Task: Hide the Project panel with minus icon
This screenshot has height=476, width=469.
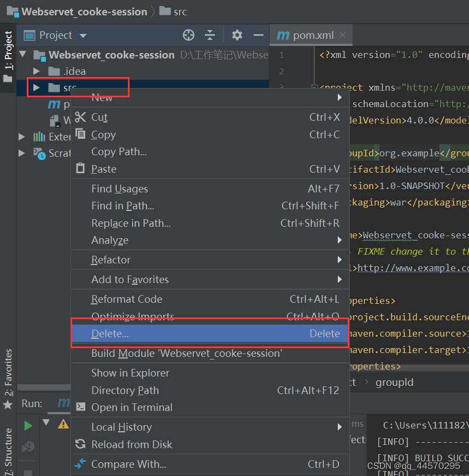Action: point(259,35)
